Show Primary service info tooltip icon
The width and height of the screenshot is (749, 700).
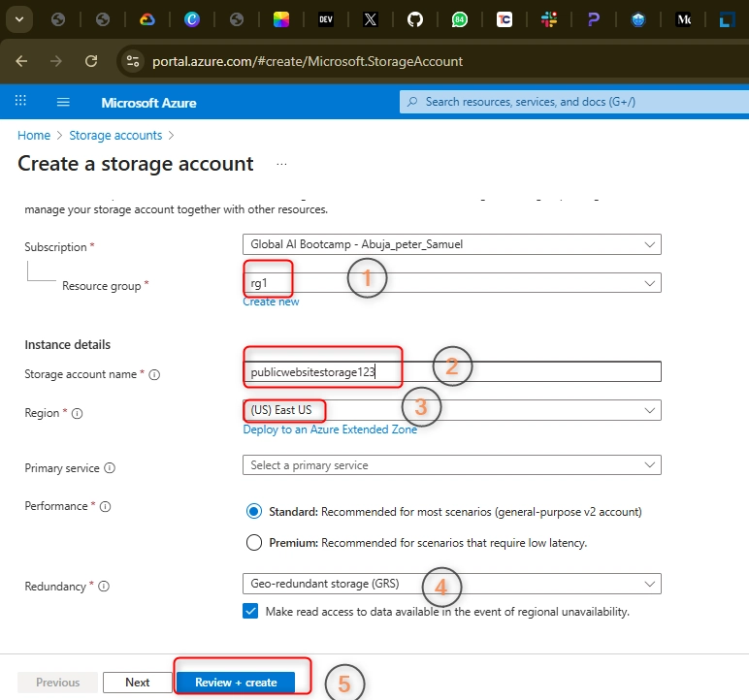(x=110, y=468)
